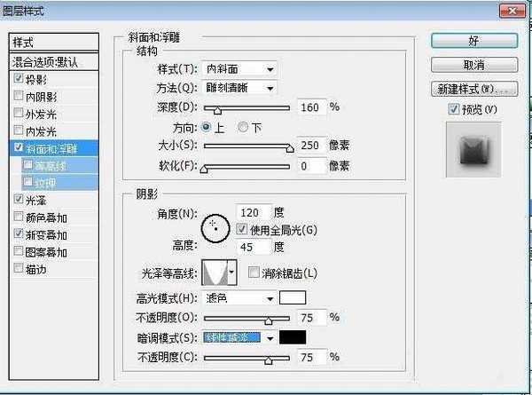This screenshot has width=532, height=395.
Task: Enable the 消除锯齿 anti-alias checkbox
Action: 254,272
